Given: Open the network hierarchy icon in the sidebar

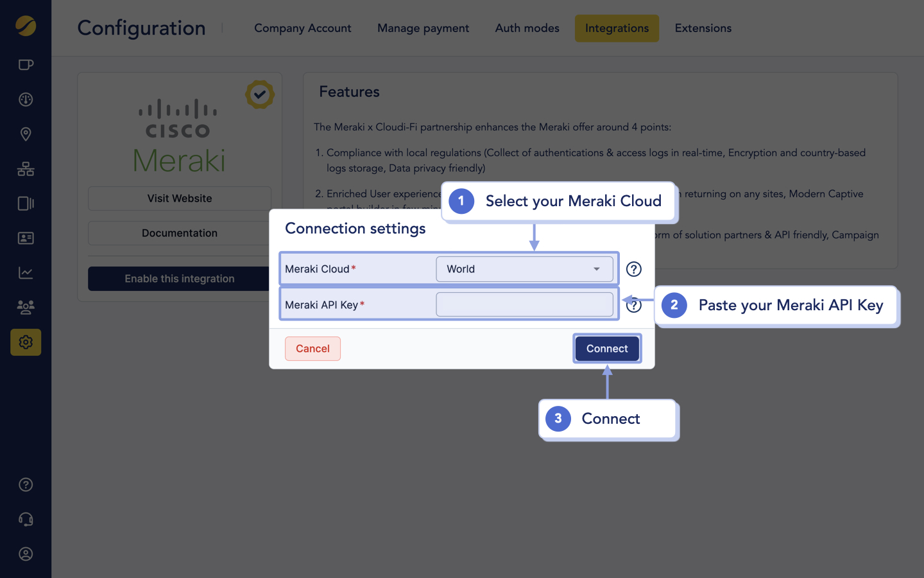Looking at the screenshot, I should point(26,168).
